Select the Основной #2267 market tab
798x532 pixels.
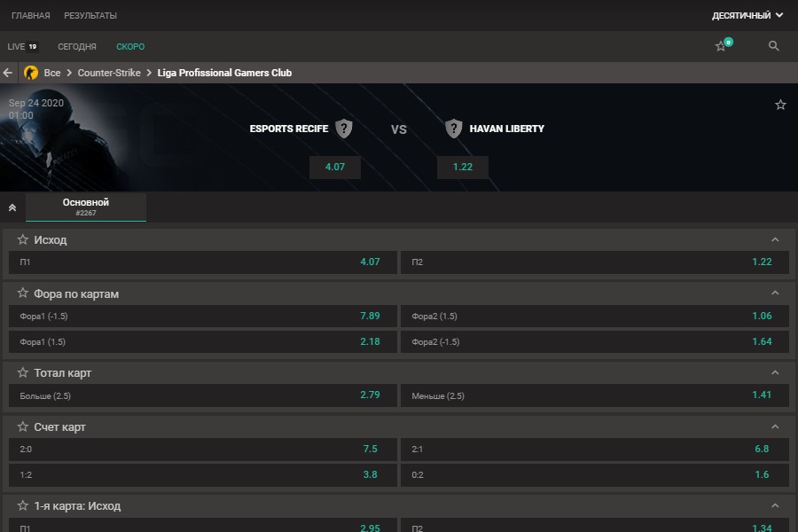click(x=86, y=207)
